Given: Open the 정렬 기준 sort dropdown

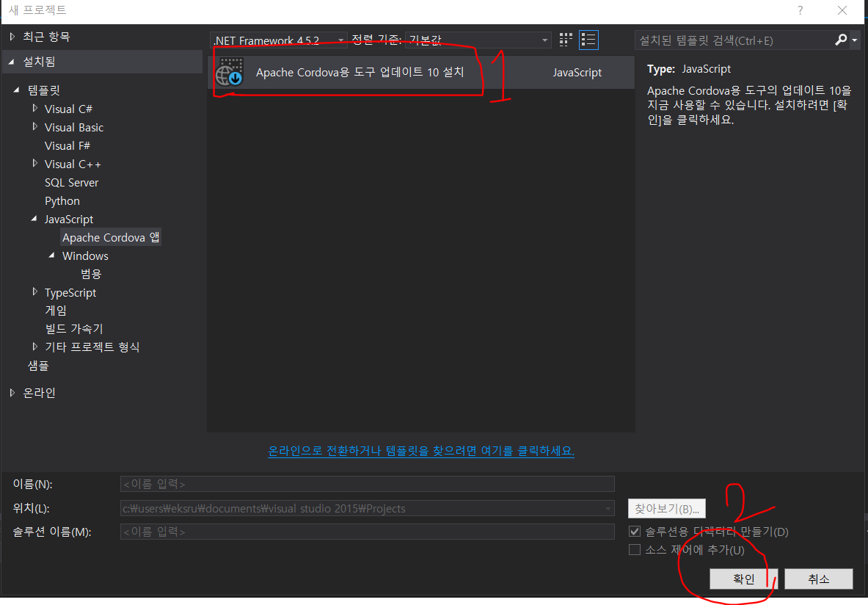Looking at the screenshot, I should (544, 40).
